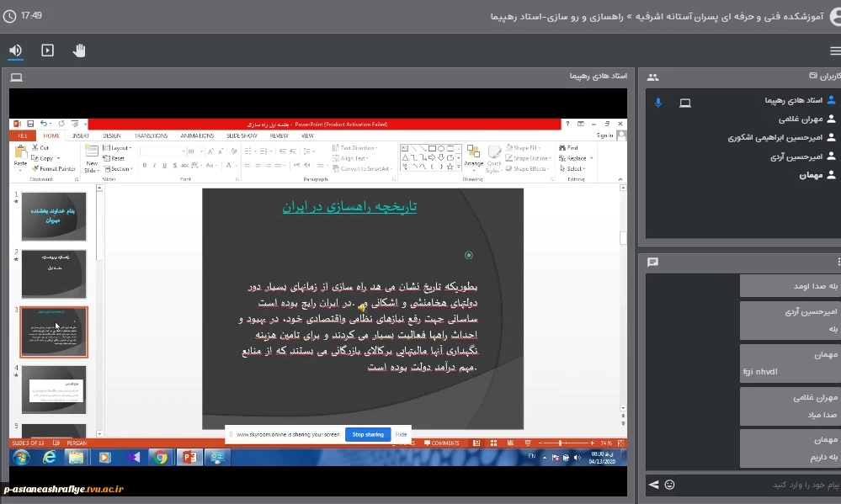Screen dimensions: 841x504
Task: Toggle the Skyroom speaker volume icon
Action: coord(15,50)
